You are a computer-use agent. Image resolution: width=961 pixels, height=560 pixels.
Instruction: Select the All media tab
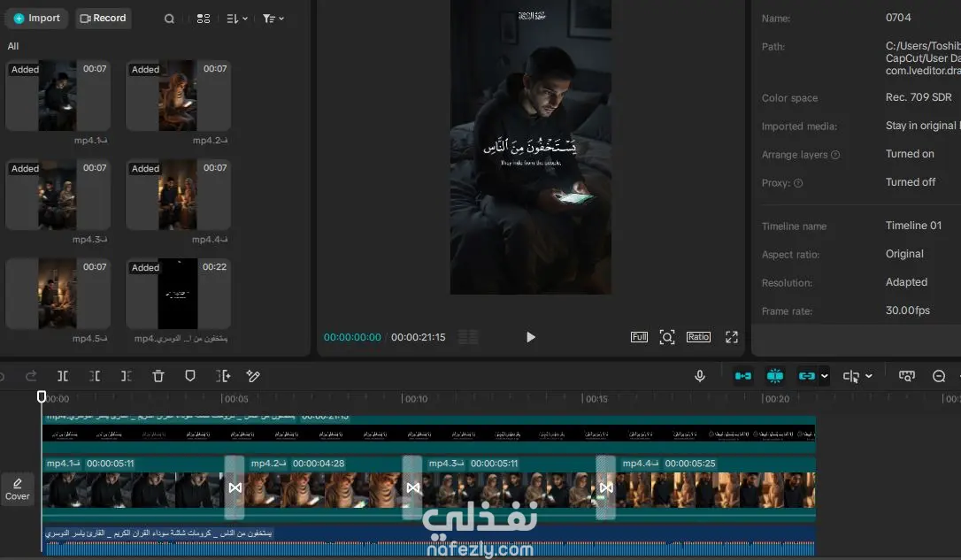[13, 46]
